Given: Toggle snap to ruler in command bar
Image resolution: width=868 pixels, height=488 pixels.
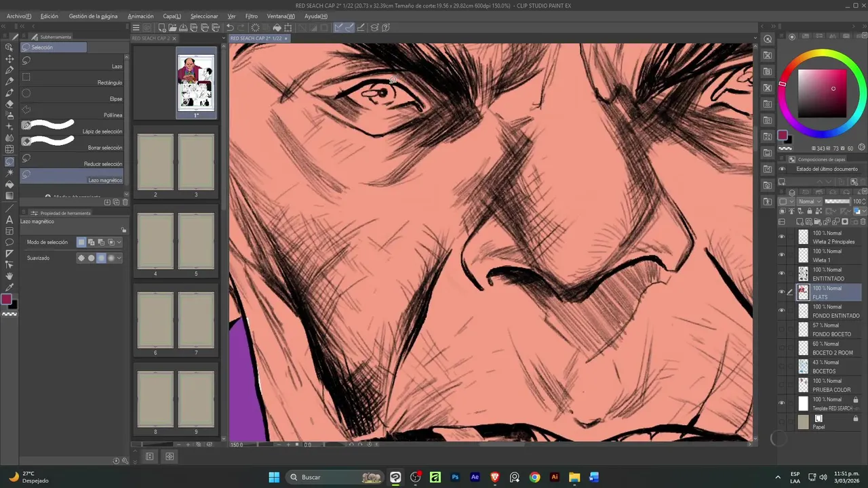Looking at the screenshot, I should tap(339, 28).
